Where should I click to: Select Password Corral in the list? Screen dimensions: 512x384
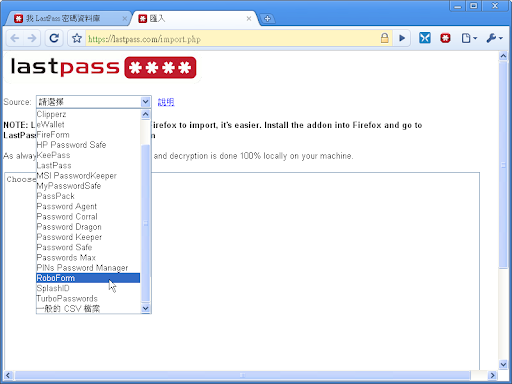[88, 217]
